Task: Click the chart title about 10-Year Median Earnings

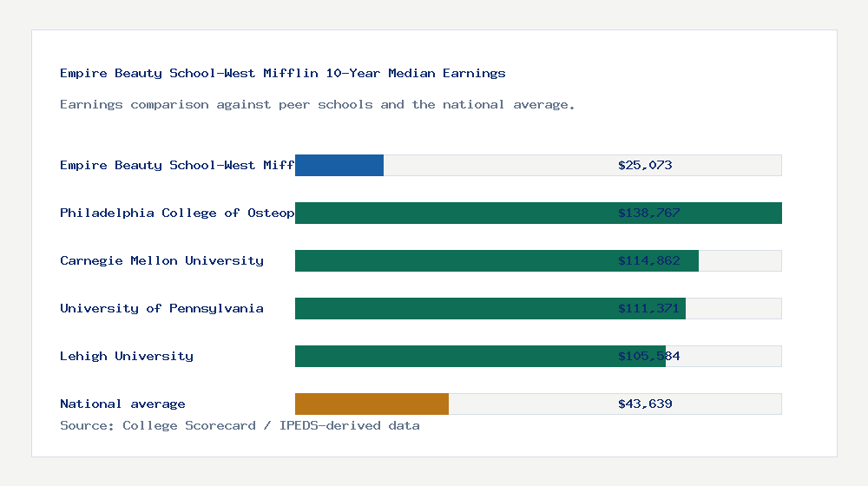Action: pyautogui.click(x=282, y=73)
